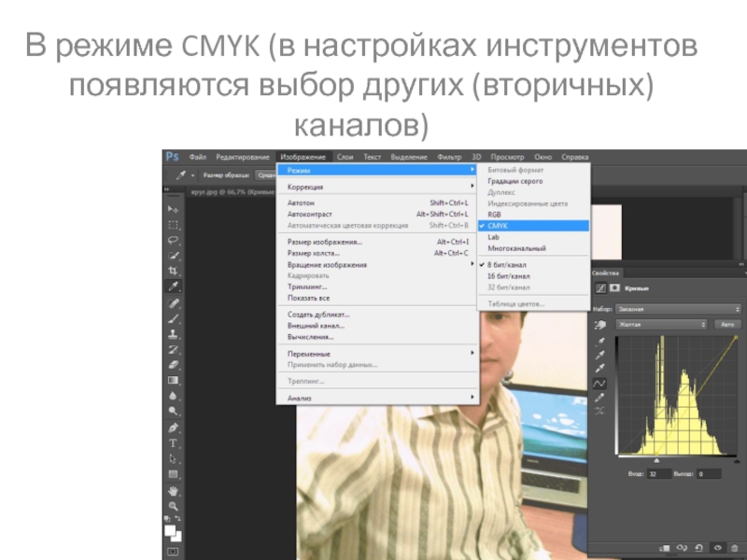Choose Градации серого mode
The image size is (747, 560).
click(x=533, y=181)
